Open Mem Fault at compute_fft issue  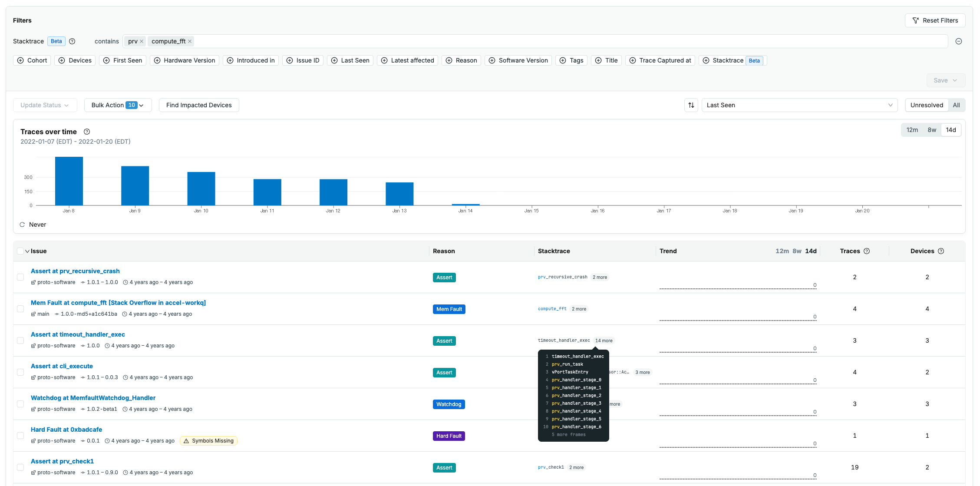pos(118,303)
